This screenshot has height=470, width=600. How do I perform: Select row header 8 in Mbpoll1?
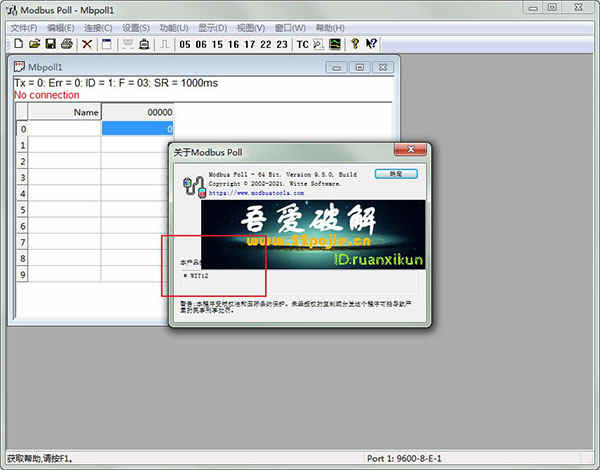[23, 258]
